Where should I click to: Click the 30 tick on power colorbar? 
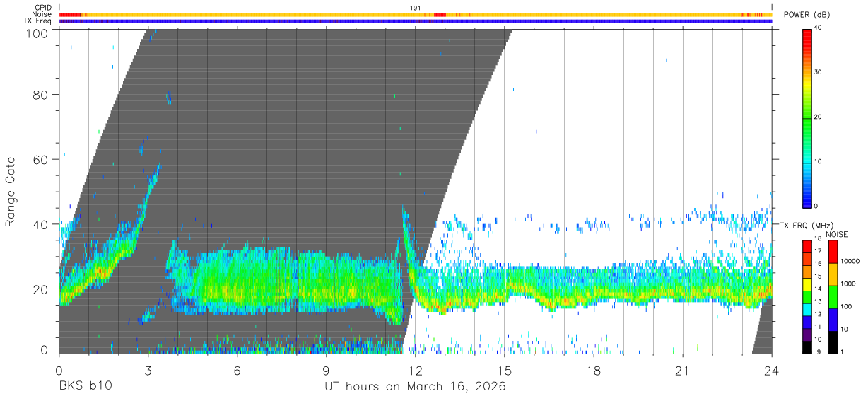819,72
